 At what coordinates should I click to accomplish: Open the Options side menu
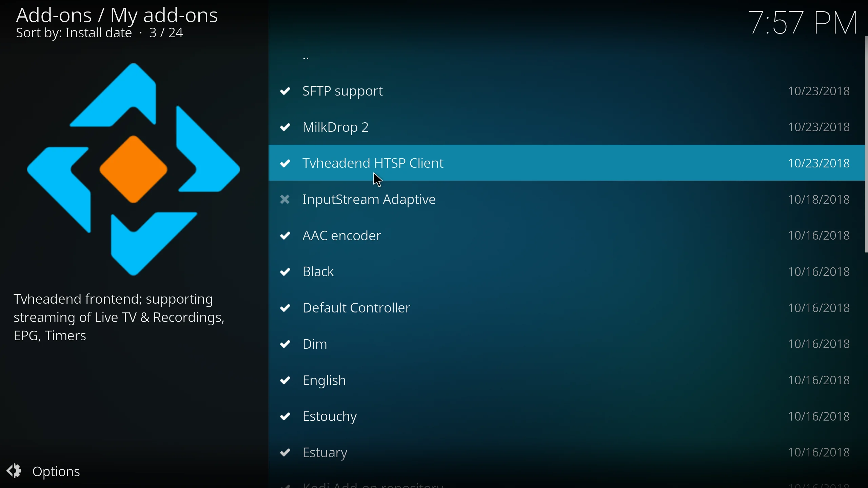point(56,472)
